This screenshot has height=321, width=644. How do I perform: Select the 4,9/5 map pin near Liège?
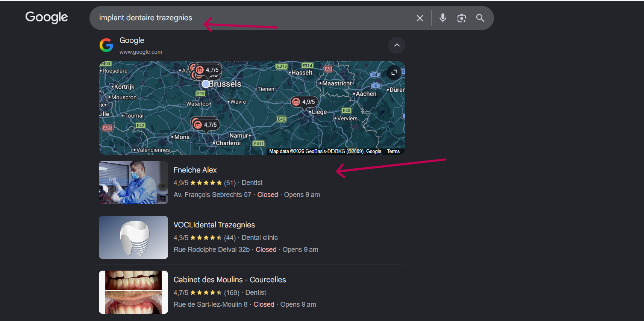click(305, 101)
